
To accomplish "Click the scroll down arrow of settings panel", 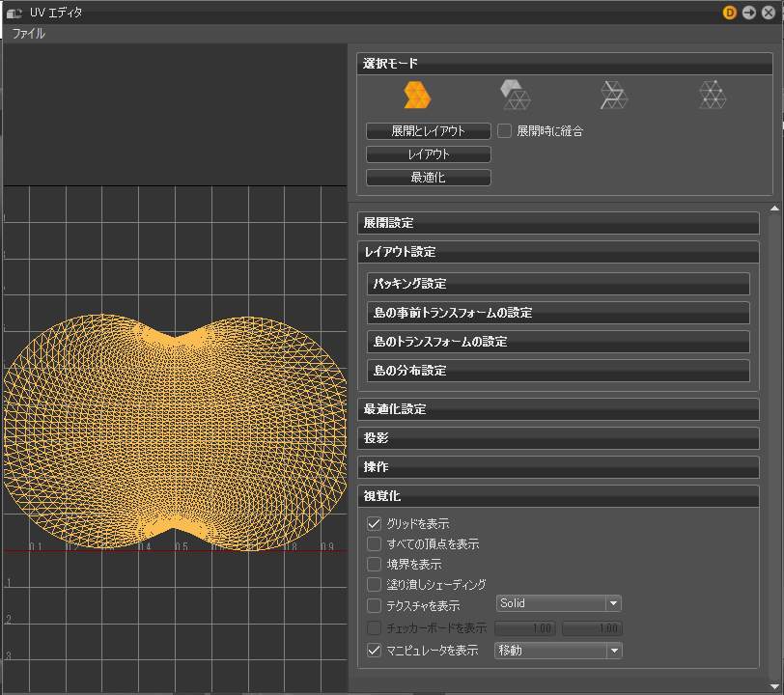I will [x=774, y=686].
